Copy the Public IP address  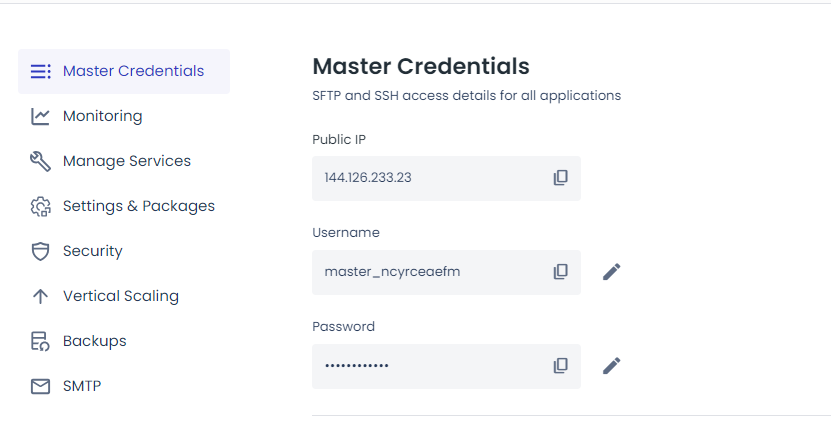[x=561, y=178]
